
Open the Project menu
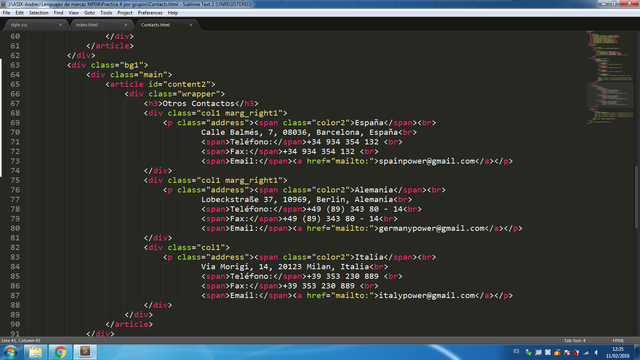click(x=125, y=13)
